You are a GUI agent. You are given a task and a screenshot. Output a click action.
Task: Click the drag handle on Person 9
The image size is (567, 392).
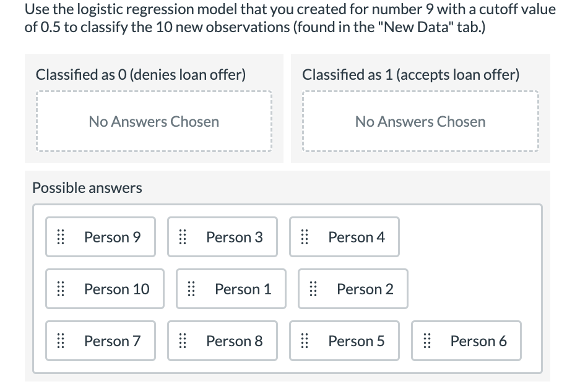click(60, 237)
